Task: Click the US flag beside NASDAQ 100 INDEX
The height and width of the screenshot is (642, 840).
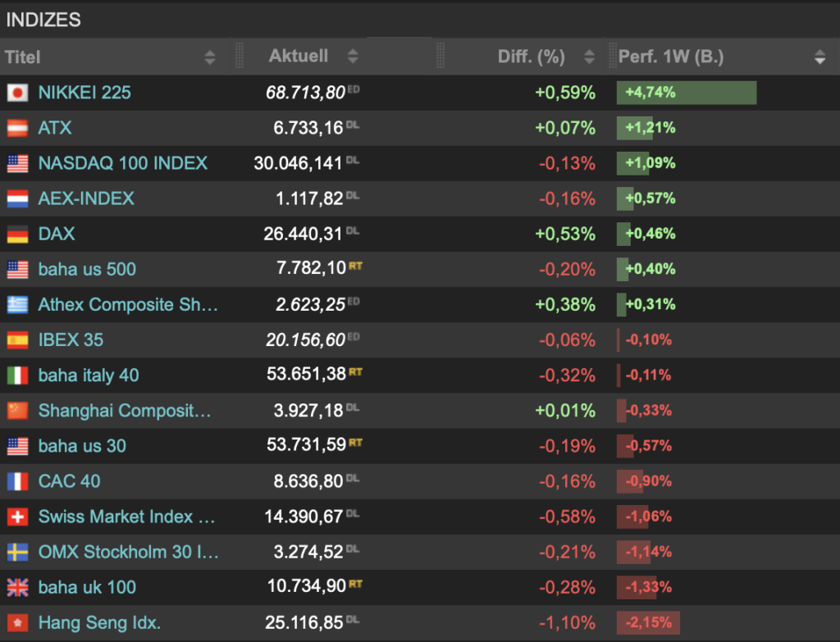Action: click(x=17, y=164)
